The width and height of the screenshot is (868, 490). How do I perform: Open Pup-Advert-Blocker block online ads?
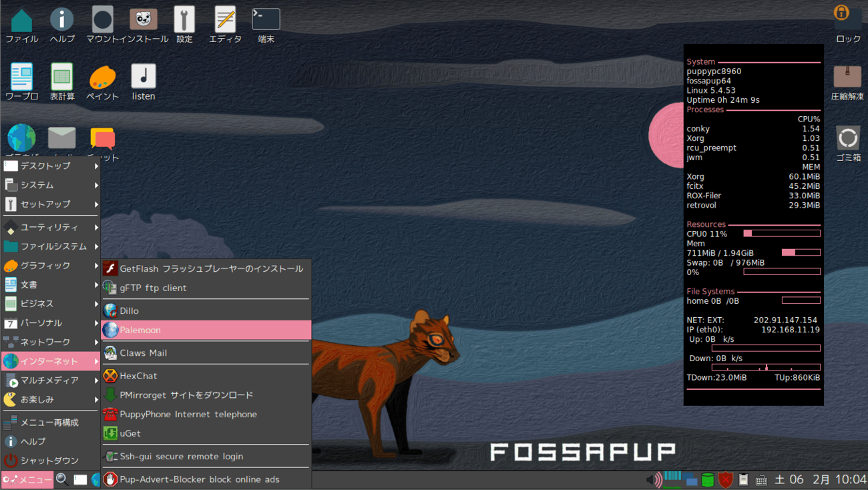206,479
